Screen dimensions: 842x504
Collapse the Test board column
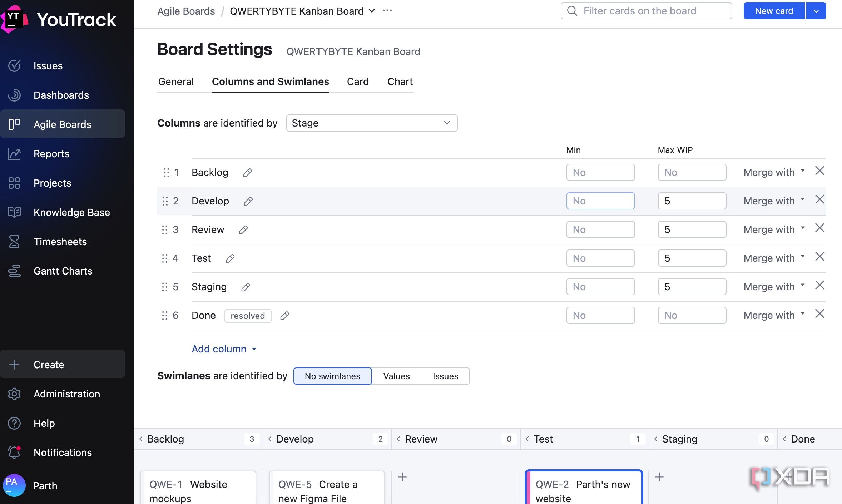point(527,439)
